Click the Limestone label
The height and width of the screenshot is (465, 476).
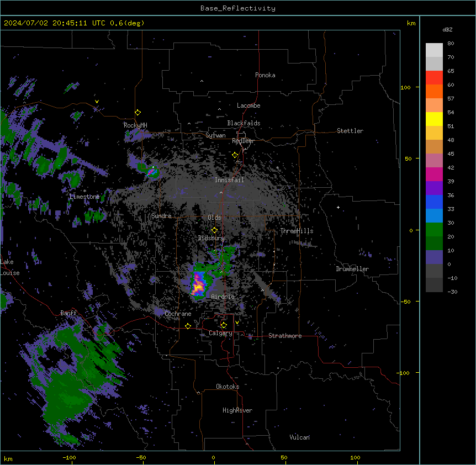tap(84, 197)
